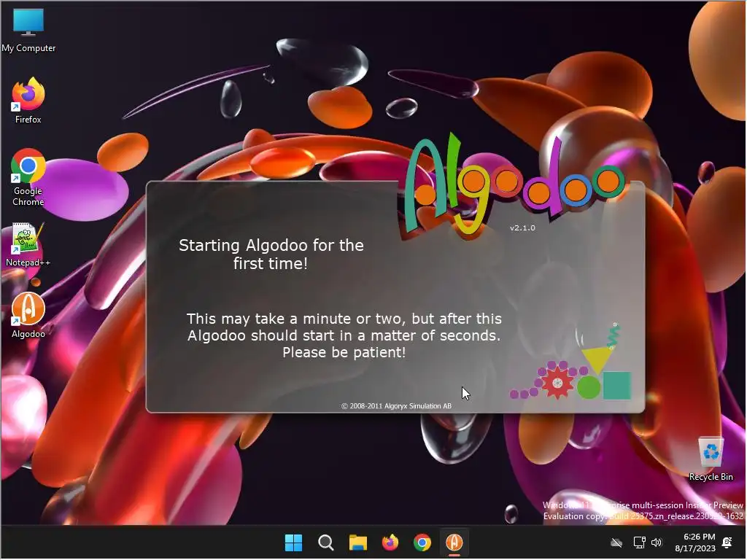Viewport: 747px width, 560px height.
Task: Open the notification bell icon
Action: point(727,542)
